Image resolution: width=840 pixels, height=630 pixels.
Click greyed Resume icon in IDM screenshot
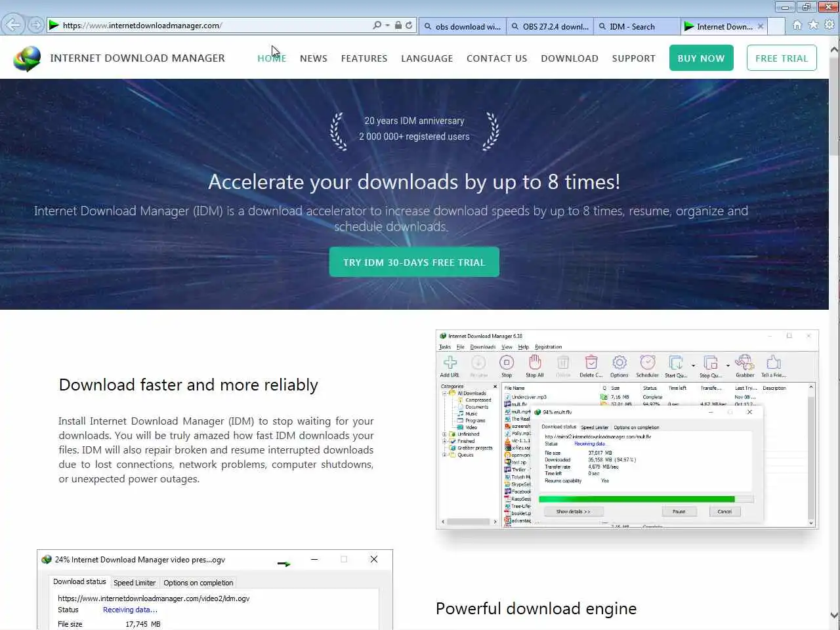click(478, 362)
